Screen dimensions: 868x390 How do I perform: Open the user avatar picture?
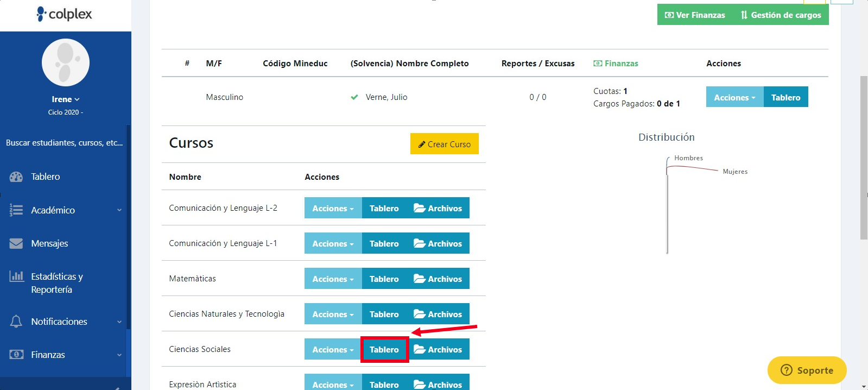point(66,62)
